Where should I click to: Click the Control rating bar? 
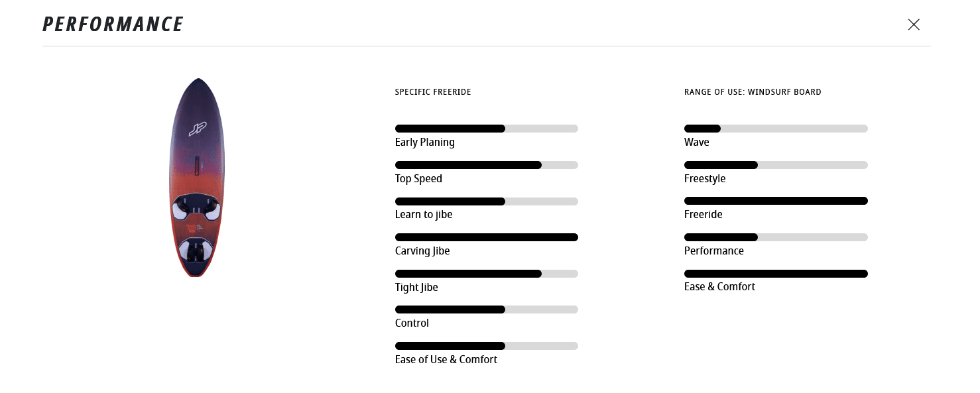pyautogui.click(x=486, y=309)
